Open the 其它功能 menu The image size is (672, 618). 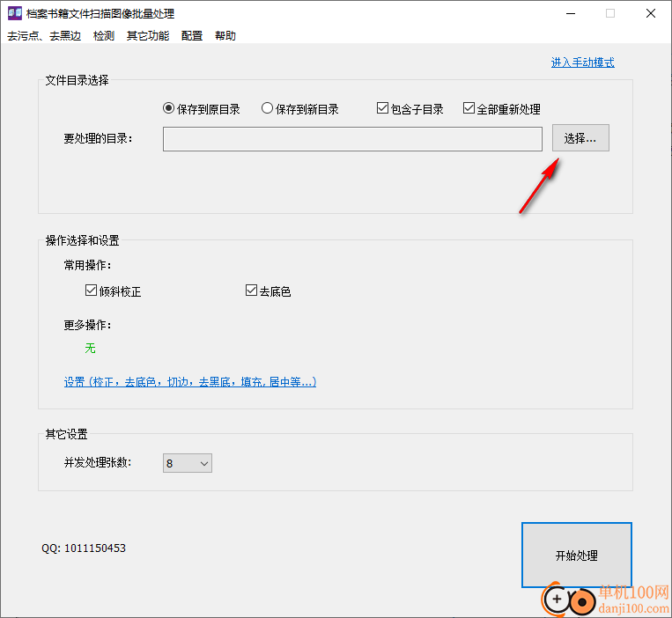[x=148, y=36]
